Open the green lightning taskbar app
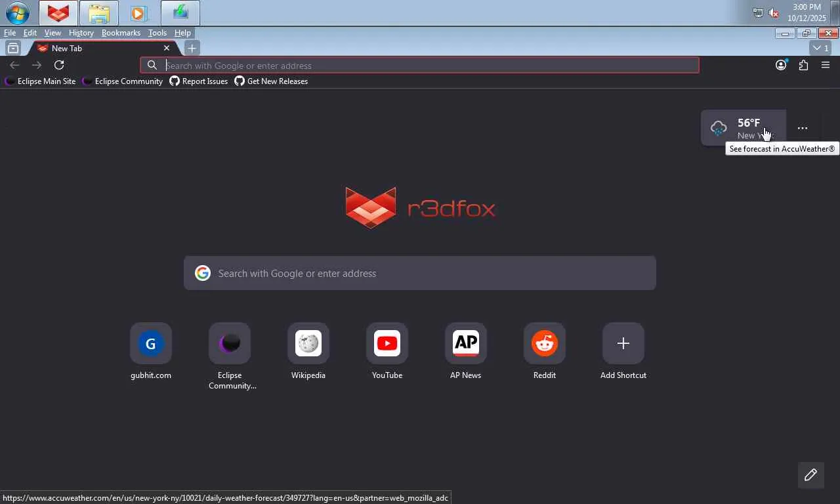 (x=180, y=13)
